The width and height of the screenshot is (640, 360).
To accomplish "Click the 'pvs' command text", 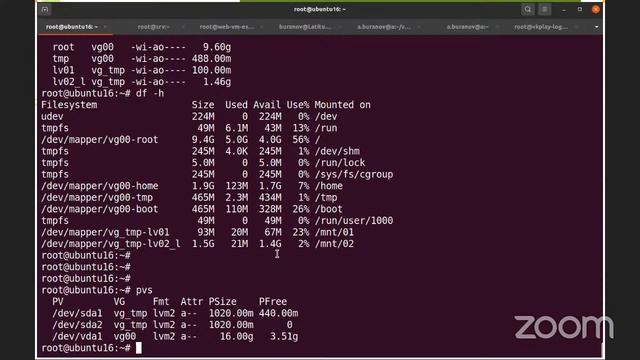I will click(144, 290).
